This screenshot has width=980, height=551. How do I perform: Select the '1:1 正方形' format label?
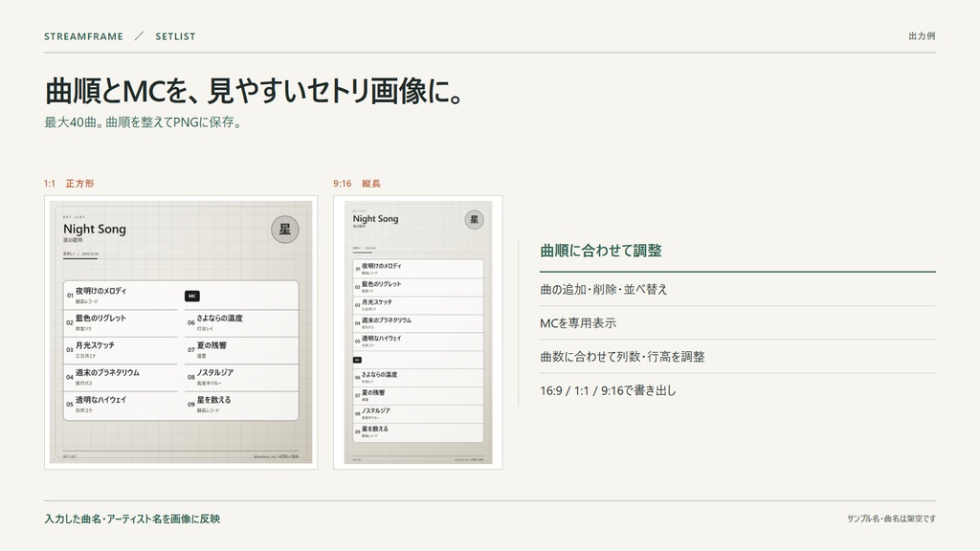69,183
